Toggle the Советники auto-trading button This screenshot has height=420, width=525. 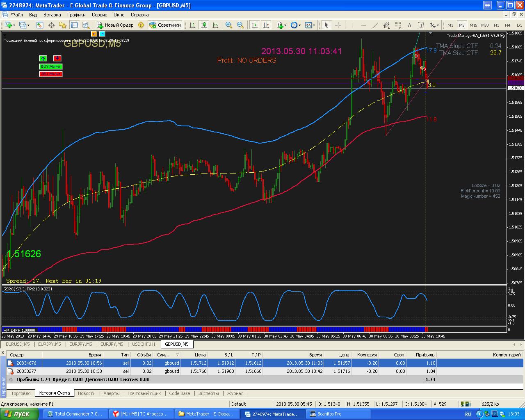[165, 25]
